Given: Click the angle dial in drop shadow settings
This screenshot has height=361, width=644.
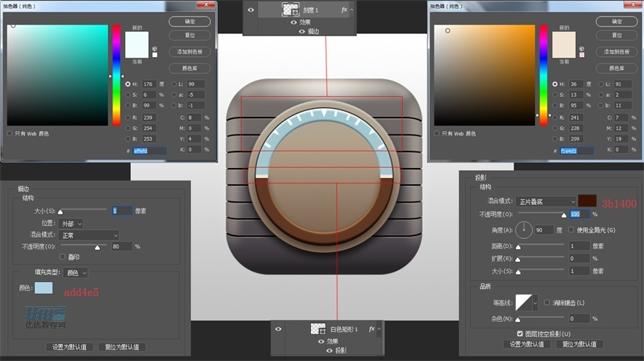Looking at the screenshot, I should [523, 229].
